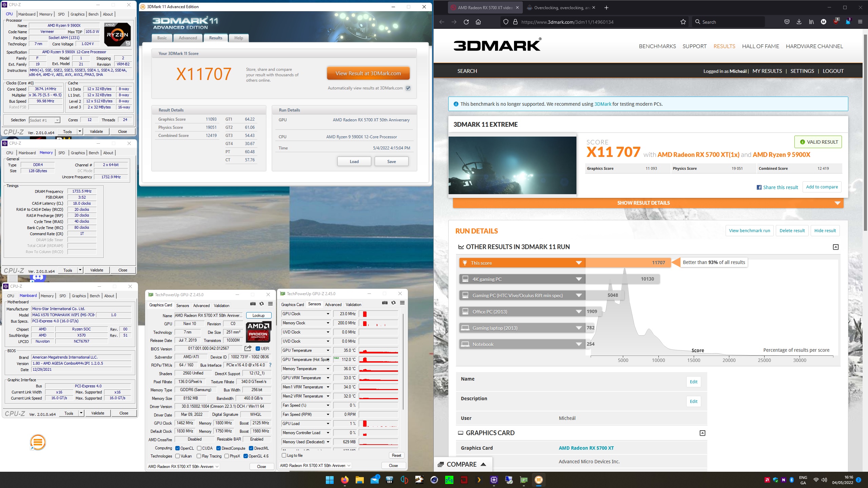The image size is (868, 488).
Task: Open GPU selector dropdown in GPU-Z Sensors window
Action: tap(315, 465)
